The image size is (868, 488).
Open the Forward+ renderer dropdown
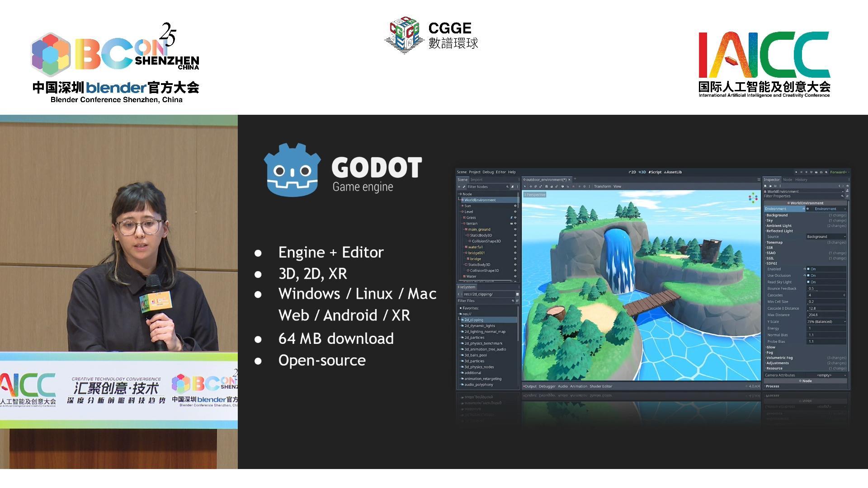click(839, 172)
